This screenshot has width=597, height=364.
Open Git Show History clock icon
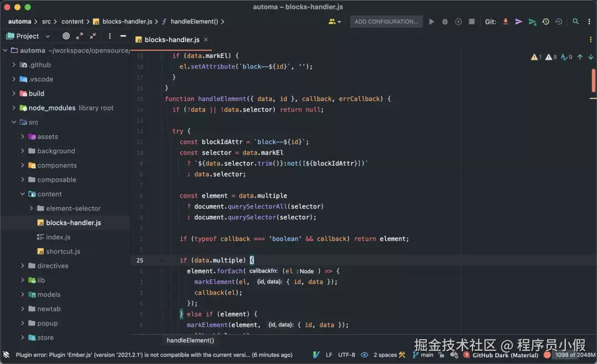546,22
